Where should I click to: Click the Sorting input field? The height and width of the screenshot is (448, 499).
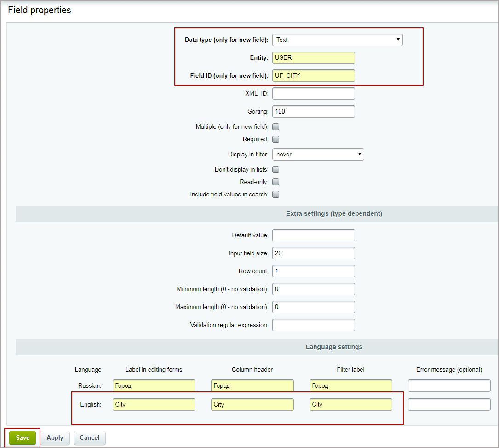[314, 111]
